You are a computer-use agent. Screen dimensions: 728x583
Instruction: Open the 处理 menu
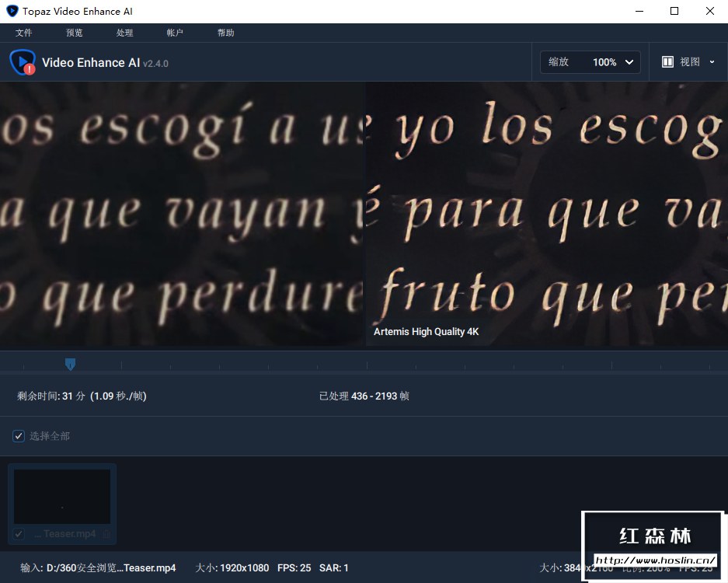(x=124, y=33)
